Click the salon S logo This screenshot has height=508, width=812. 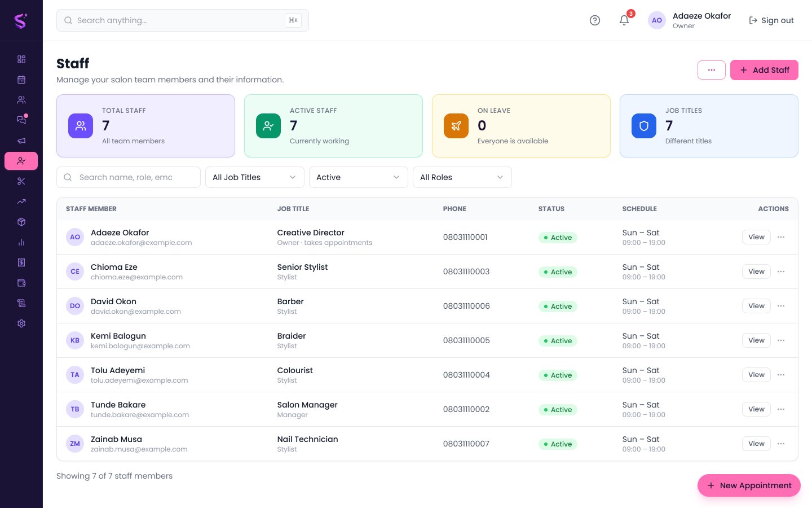click(x=21, y=21)
